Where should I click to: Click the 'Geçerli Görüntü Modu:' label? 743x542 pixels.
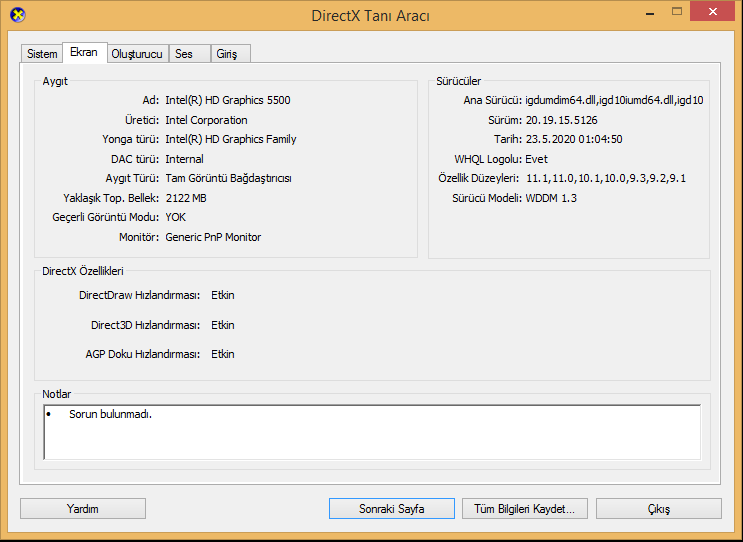(106, 217)
